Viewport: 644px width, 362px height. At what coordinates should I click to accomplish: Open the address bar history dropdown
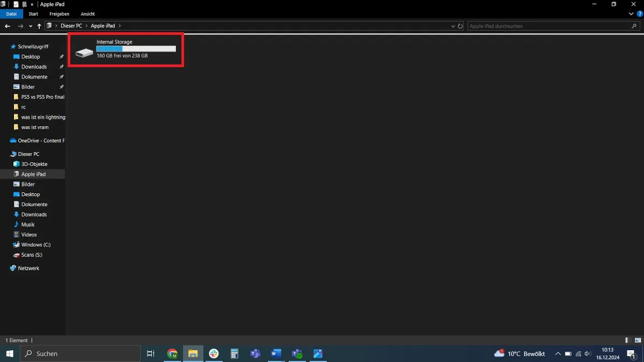click(x=454, y=26)
